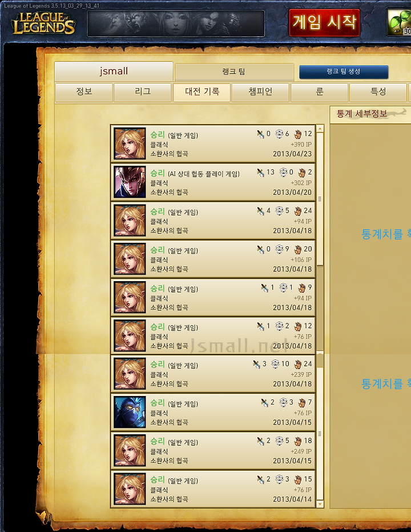411x532 pixels.
Task: Switch to the 룬 tab
Action: pyautogui.click(x=320, y=92)
